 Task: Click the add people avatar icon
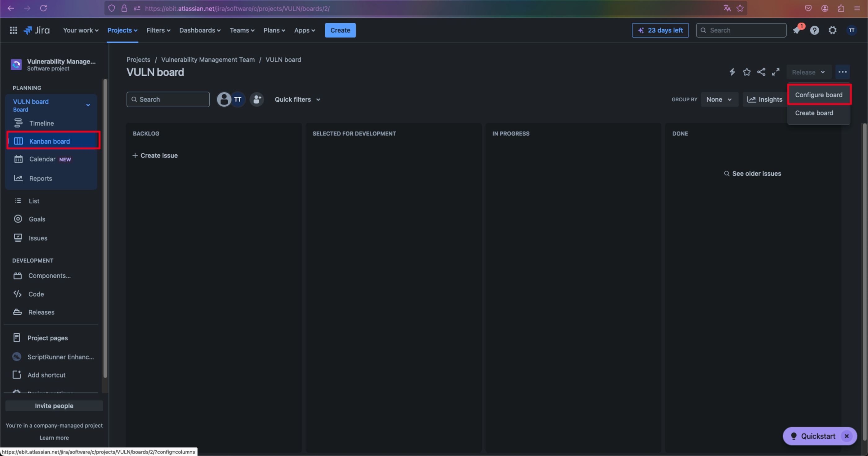point(257,99)
